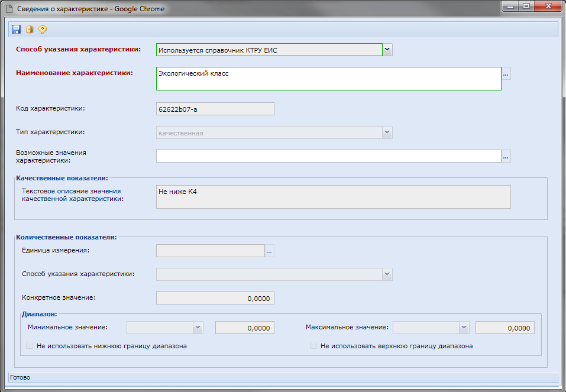This screenshot has height=392, width=566.
Task: Expand Способ указания характеристики in Количественные показатели
Action: (387, 274)
